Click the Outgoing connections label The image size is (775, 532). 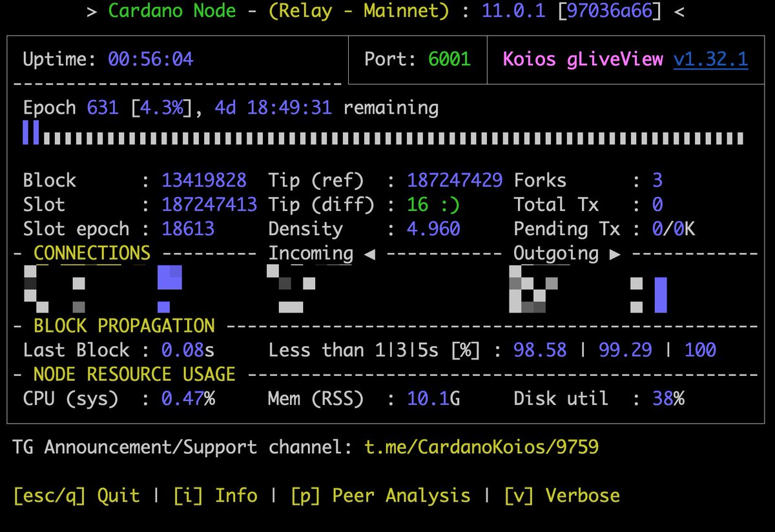[556, 253]
